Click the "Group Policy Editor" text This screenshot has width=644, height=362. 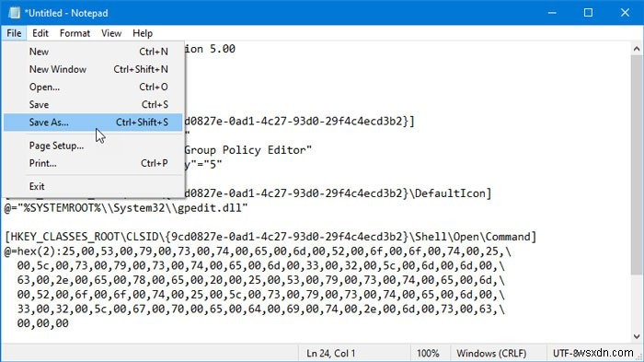pyautogui.click(x=247, y=150)
